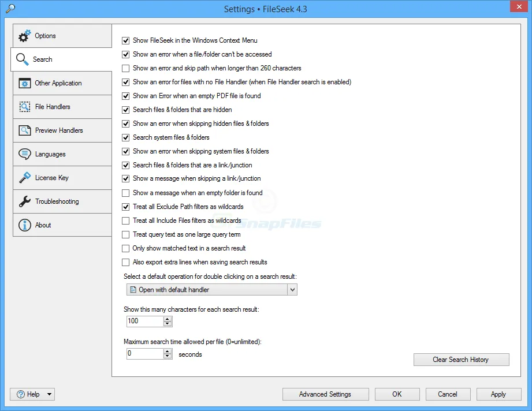Enable Also export extra lines when saving

(x=125, y=263)
